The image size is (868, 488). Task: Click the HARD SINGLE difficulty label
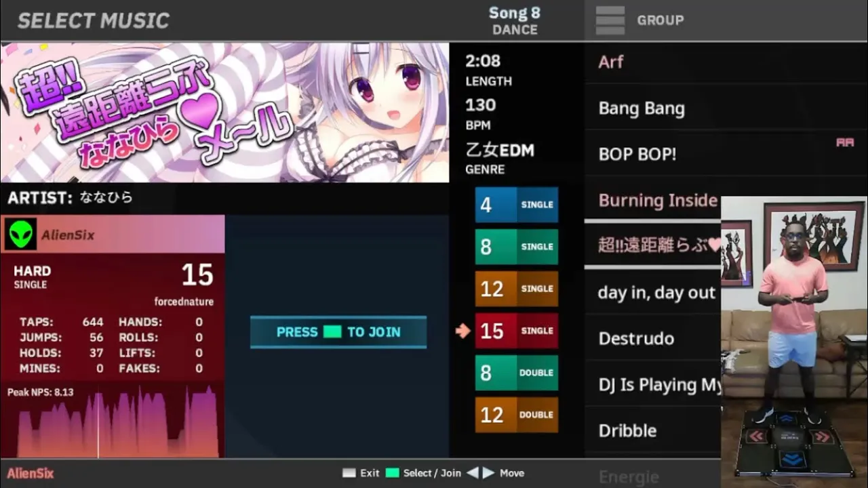point(32,277)
